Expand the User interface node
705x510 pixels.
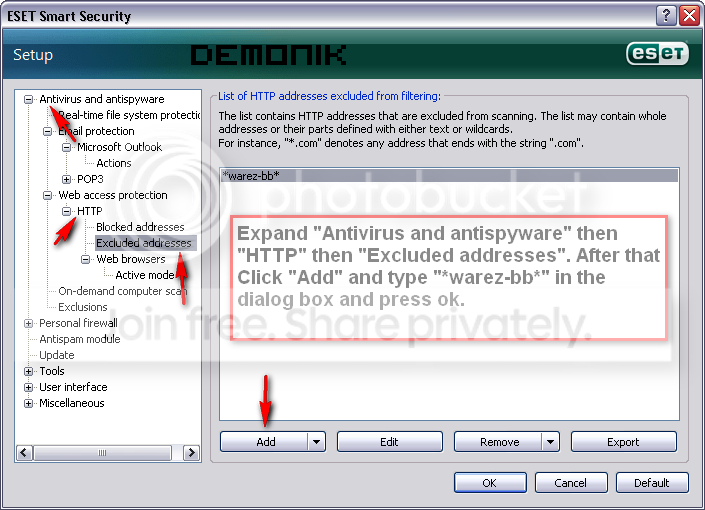[x=28, y=388]
